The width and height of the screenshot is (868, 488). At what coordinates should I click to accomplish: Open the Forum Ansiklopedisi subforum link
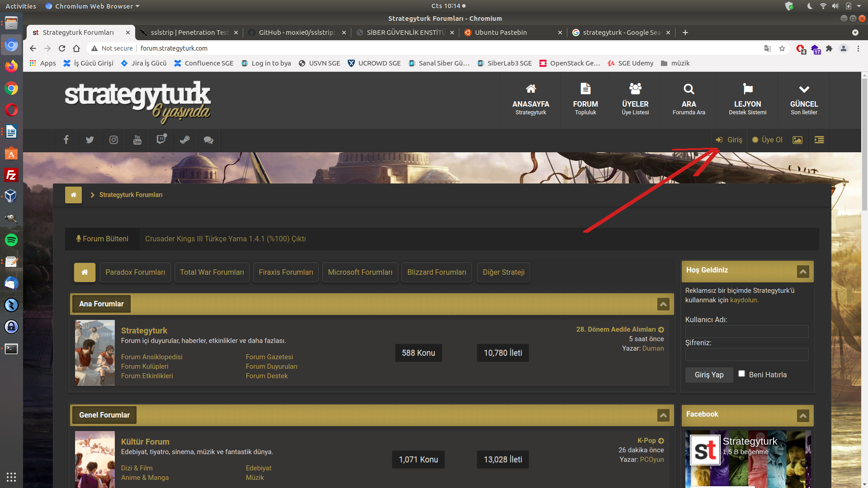tap(152, 357)
